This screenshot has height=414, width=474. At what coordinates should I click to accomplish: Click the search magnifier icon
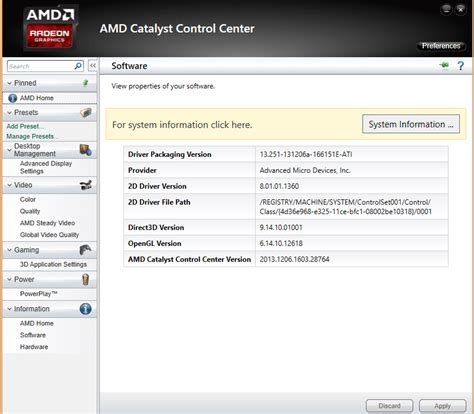78,66
